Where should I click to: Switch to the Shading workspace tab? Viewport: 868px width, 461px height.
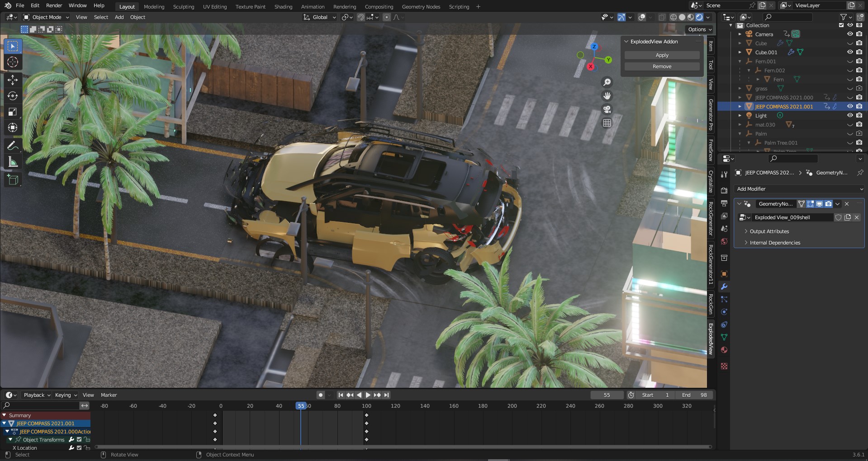[x=283, y=6]
